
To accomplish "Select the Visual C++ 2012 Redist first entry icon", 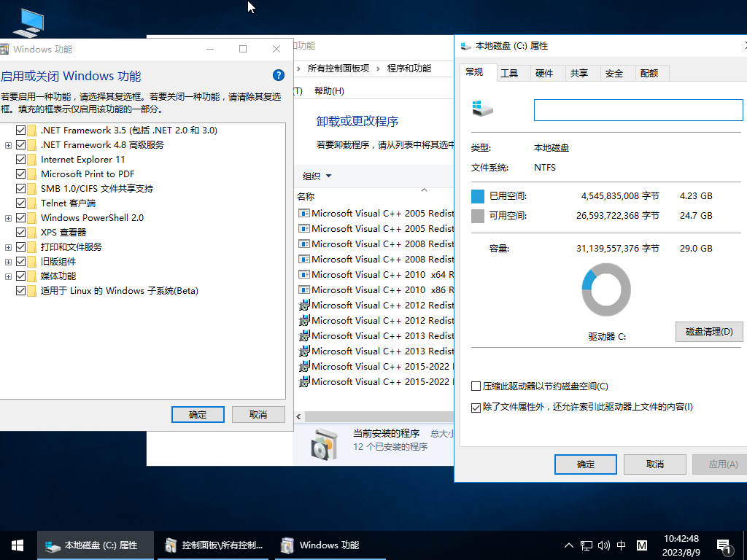I will [304, 306].
